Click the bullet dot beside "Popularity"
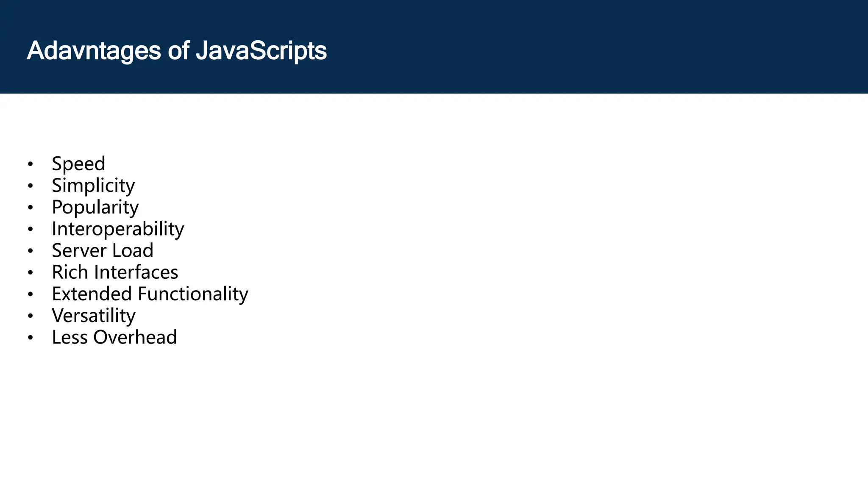868x488 pixels. (x=30, y=208)
